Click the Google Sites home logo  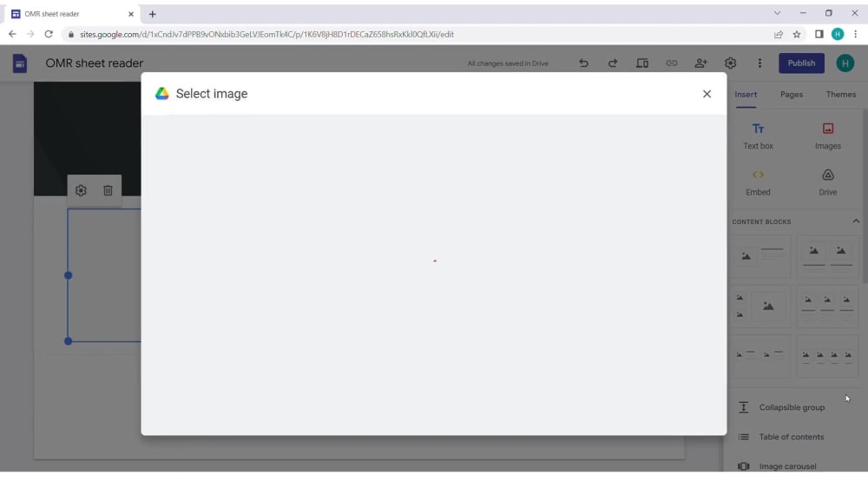coord(19,63)
